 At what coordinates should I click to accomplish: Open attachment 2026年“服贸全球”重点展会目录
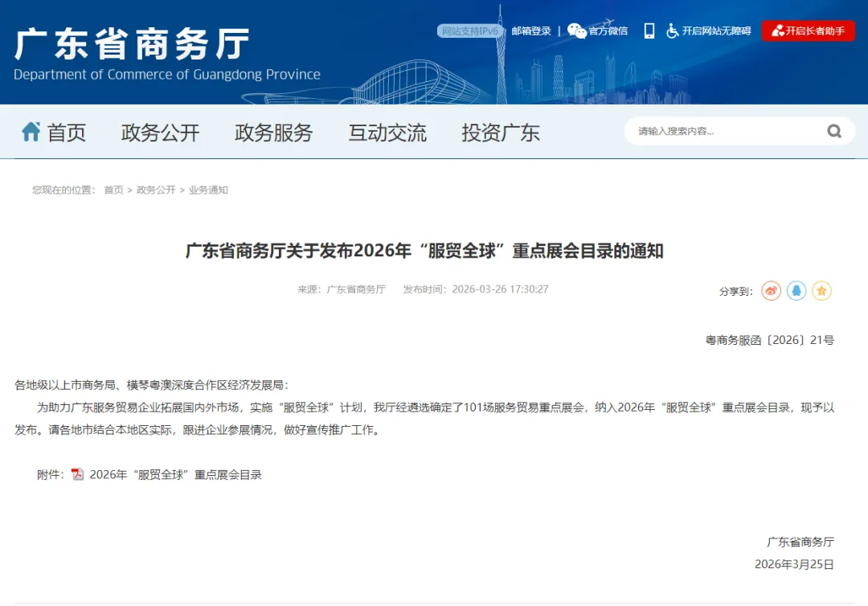pyautogui.click(x=175, y=474)
